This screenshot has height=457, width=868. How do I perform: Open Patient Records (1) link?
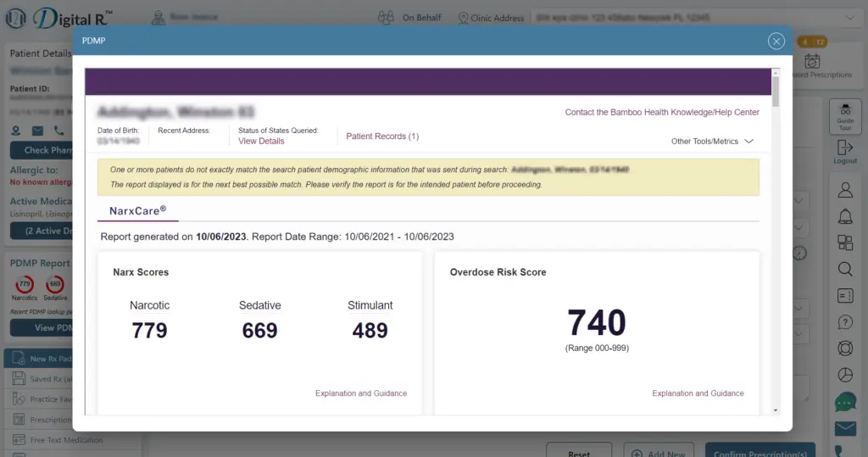382,137
